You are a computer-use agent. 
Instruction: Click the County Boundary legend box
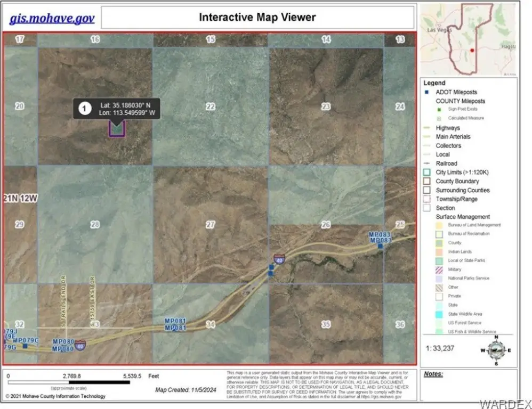click(427, 181)
